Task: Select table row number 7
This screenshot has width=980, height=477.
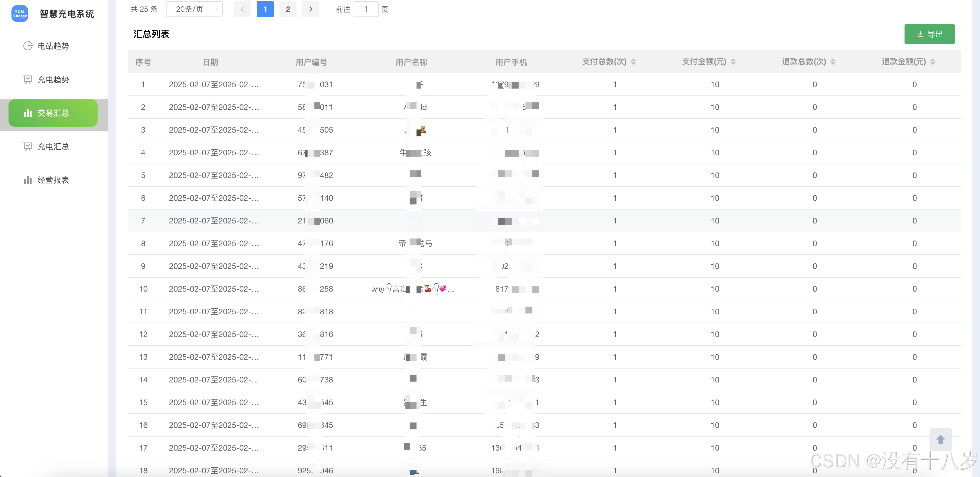Action: click(544, 221)
